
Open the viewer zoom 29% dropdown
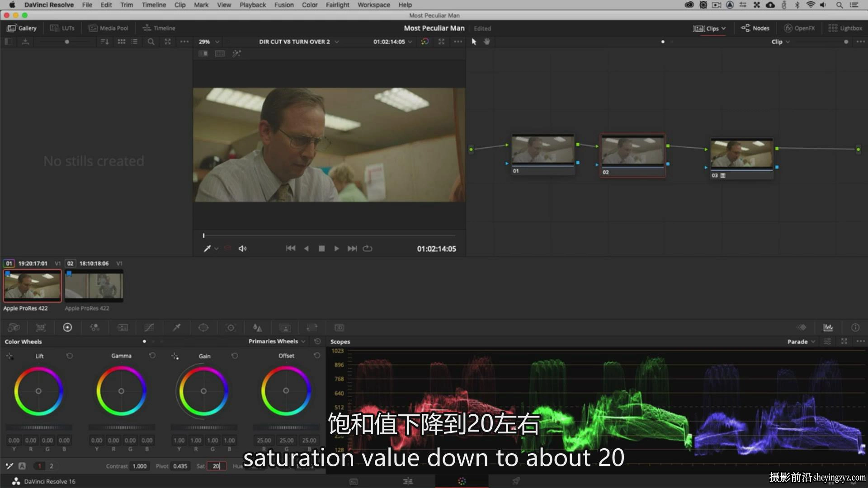point(209,42)
